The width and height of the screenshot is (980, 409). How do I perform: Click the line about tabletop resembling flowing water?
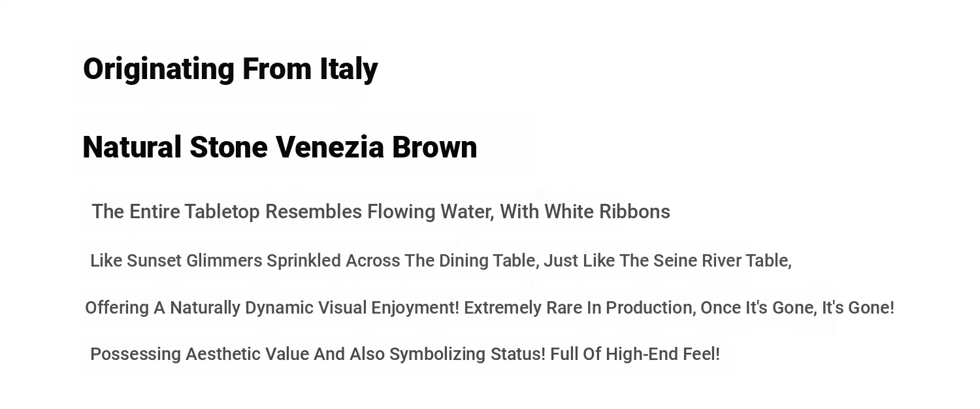pyautogui.click(x=381, y=212)
